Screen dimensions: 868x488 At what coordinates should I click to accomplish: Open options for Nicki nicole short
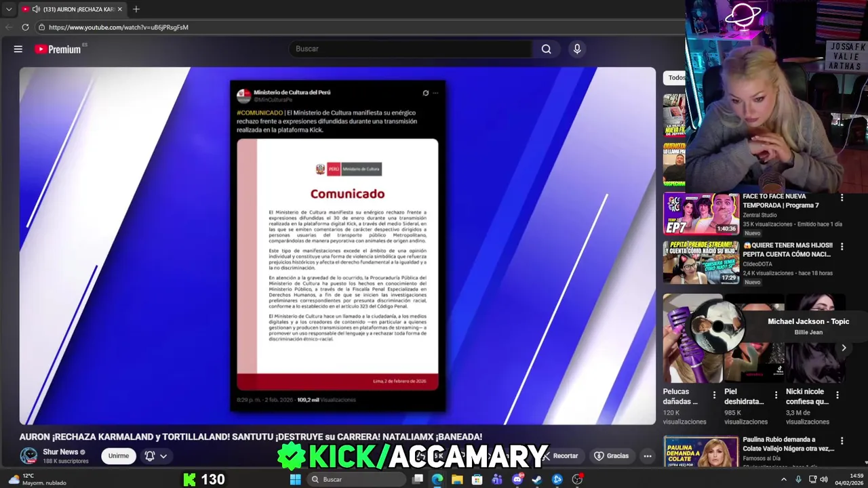(x=837, y=394)
